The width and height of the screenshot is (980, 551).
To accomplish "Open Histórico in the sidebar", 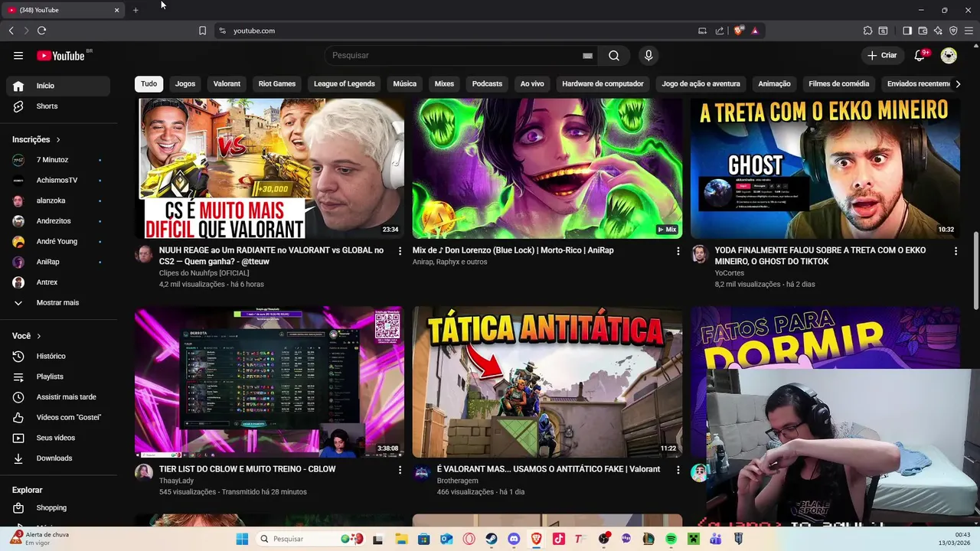I will click(x=58, y=356).
